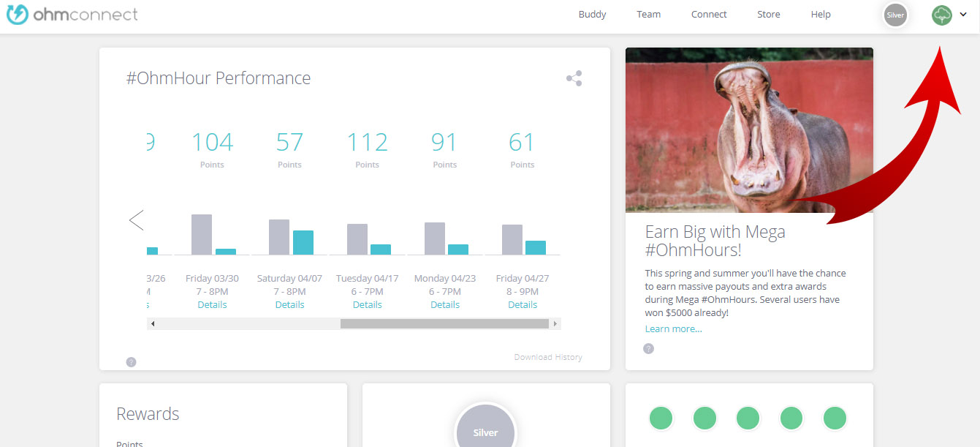Open the share icon in #OhmHour Performance
980x447 pixels.
coord(574,78)
